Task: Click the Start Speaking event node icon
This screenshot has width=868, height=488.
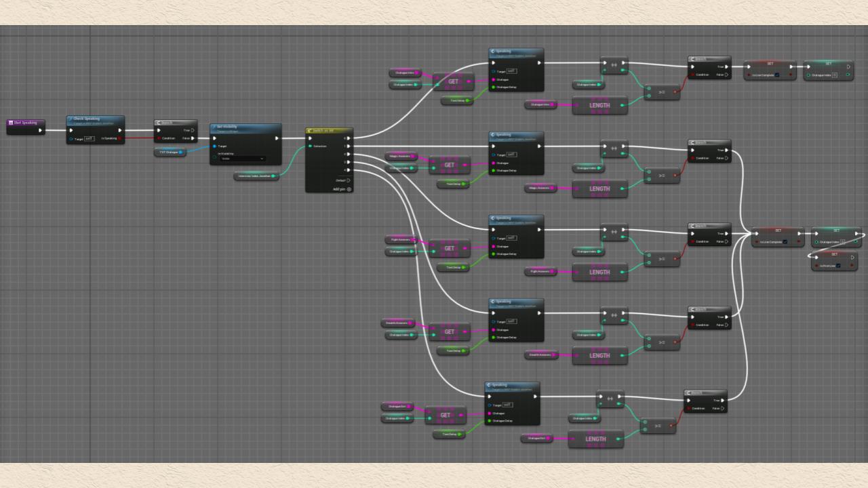Action: pos(11,123)
